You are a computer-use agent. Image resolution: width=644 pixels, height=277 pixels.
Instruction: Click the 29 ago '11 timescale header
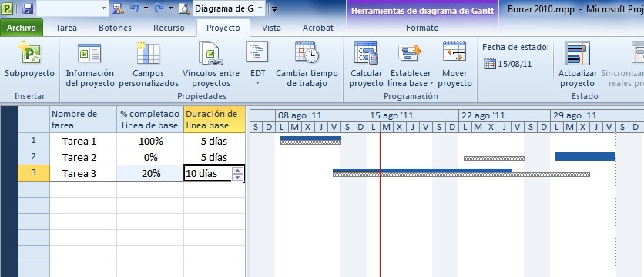[596, 115]
